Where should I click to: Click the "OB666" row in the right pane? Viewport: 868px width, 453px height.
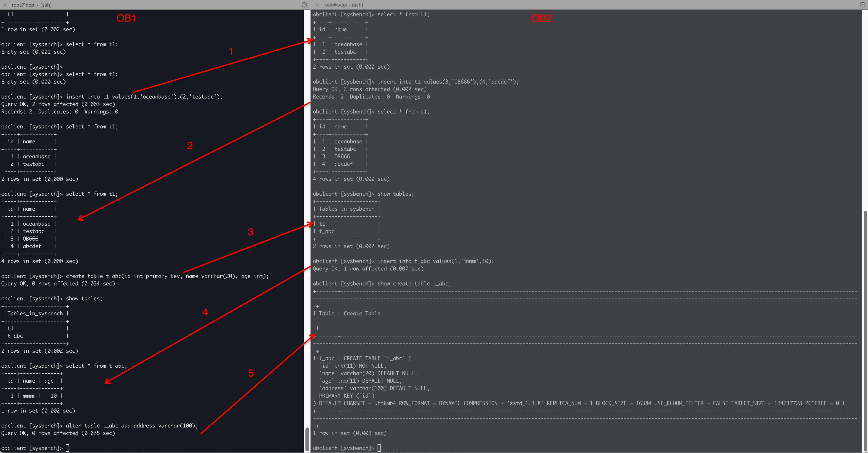coord(340,157)
